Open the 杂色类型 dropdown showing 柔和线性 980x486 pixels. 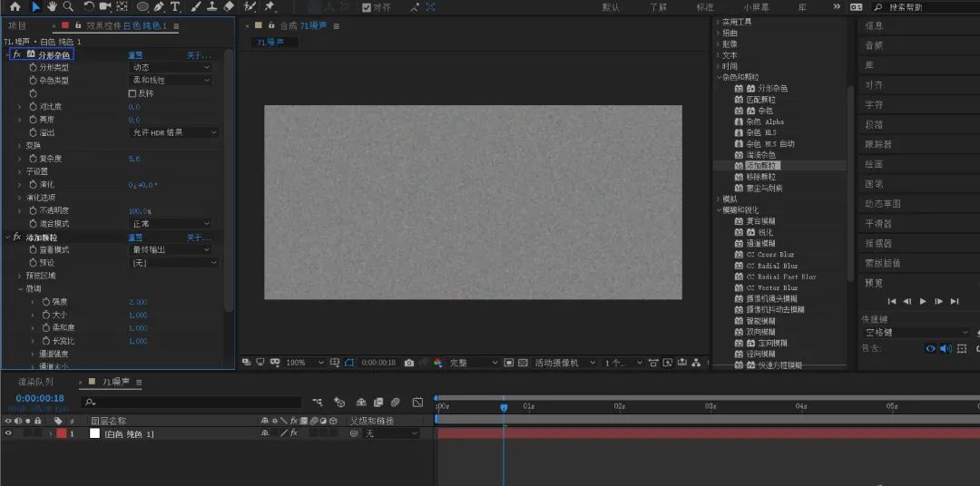171,81
